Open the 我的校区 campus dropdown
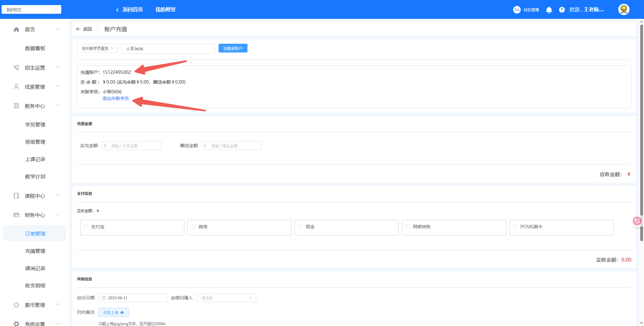 click(31, 9)
